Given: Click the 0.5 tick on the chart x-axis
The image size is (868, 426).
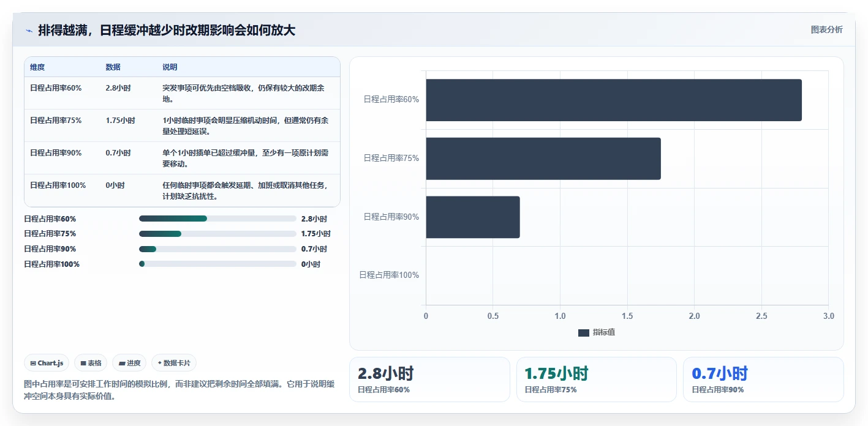Looking at the screenshot, I should pyautogui.click(x=493, y=316).
